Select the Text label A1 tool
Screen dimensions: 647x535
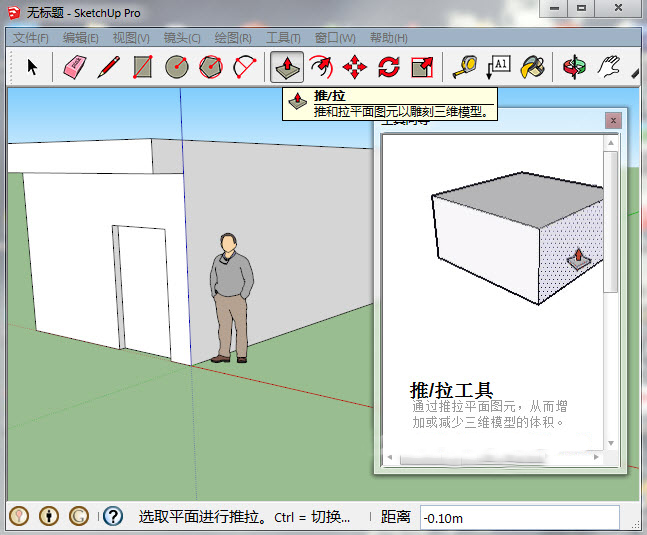click(x=499, y=67)
